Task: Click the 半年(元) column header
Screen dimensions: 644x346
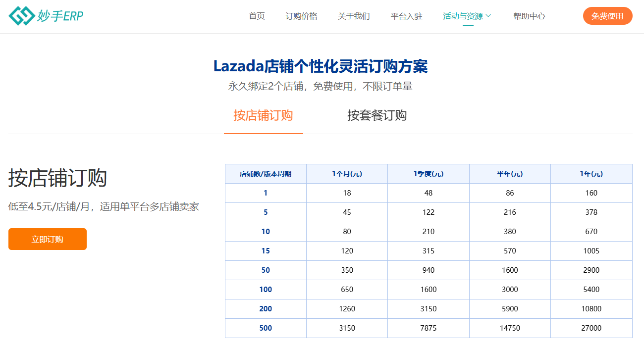Action: point(510,174)
